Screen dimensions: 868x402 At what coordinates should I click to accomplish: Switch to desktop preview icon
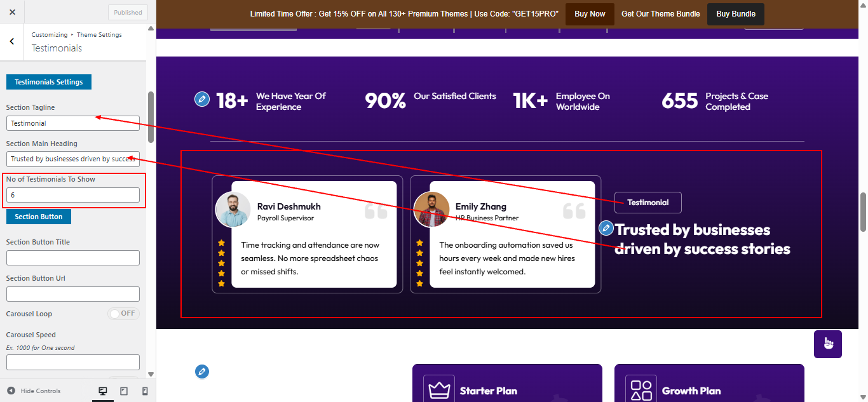pos(103,391)
